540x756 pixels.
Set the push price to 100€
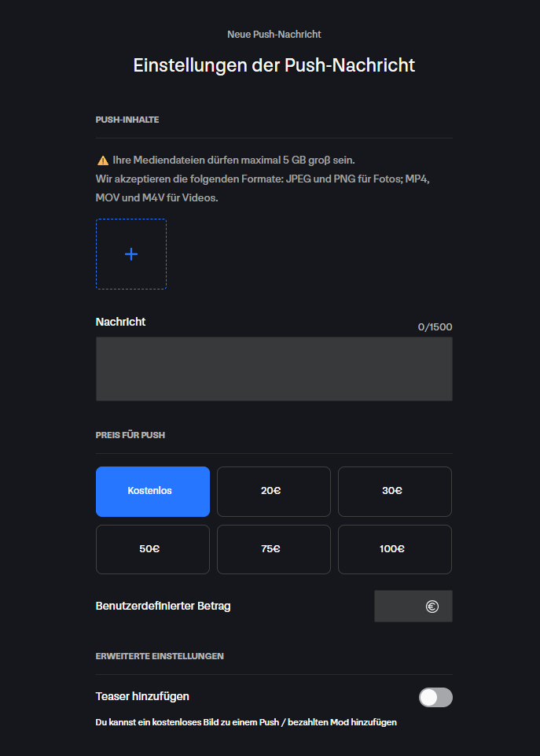[x=395, y=550]
